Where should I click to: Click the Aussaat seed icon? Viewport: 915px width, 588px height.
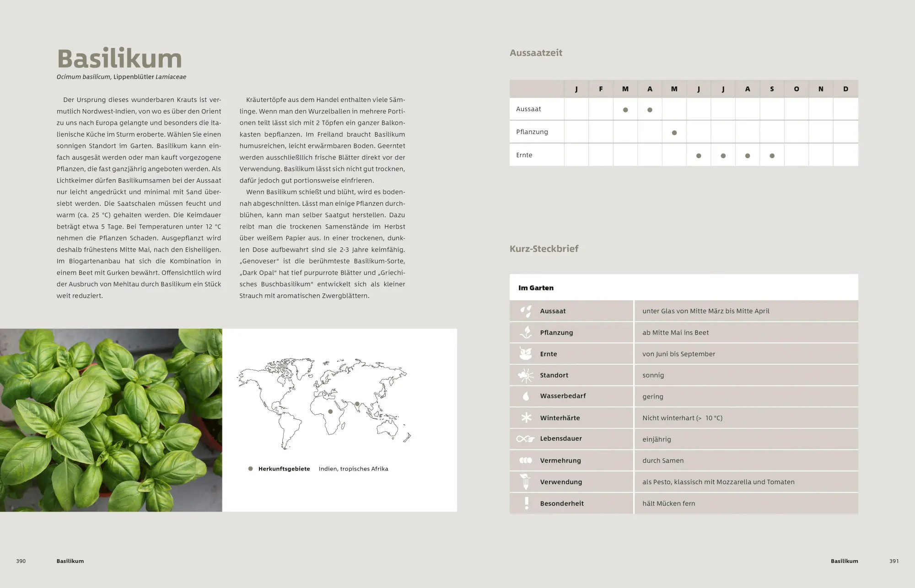pos(526,311)
